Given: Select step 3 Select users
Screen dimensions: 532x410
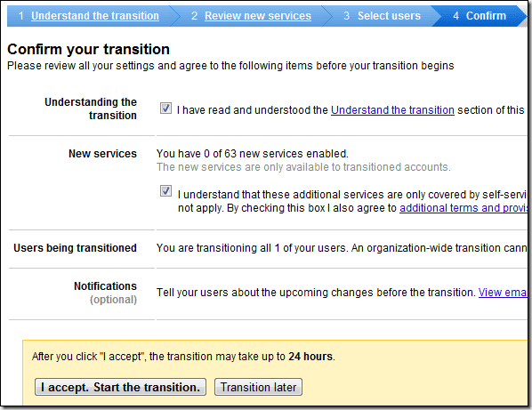Looking at the screenshot, I should pos(389,16).
